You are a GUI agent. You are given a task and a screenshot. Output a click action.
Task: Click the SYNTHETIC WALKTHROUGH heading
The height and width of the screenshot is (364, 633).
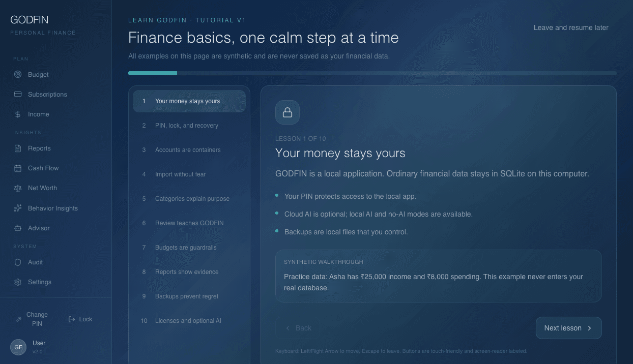pos(324,262)
